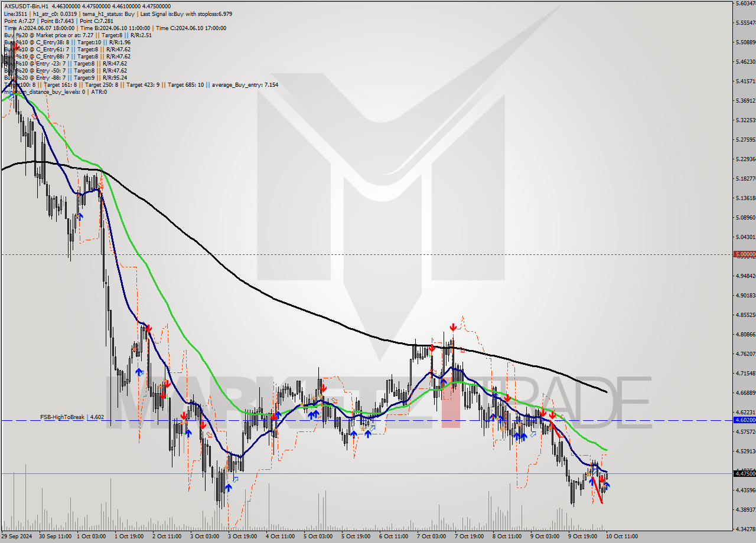Click the 'FSB-HighToBreak | 4.602' level label
Viewport: 756px width, 543px height.
coord(72,417)
